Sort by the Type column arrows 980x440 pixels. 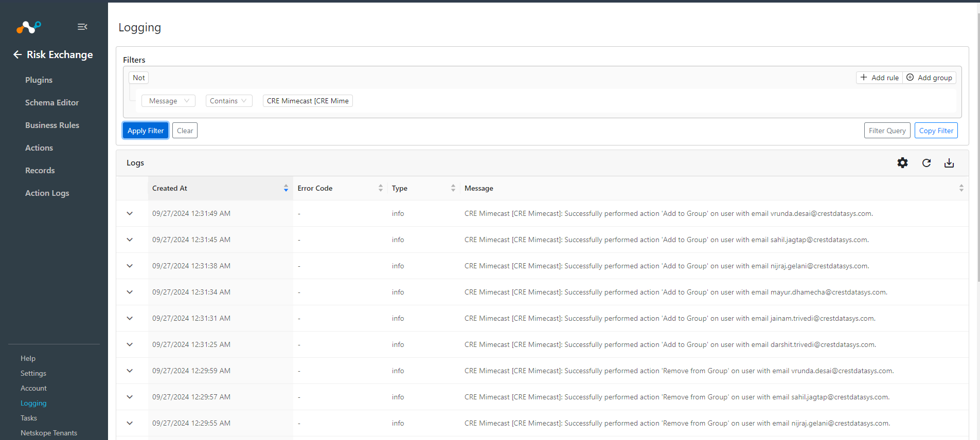pos(453,188)
